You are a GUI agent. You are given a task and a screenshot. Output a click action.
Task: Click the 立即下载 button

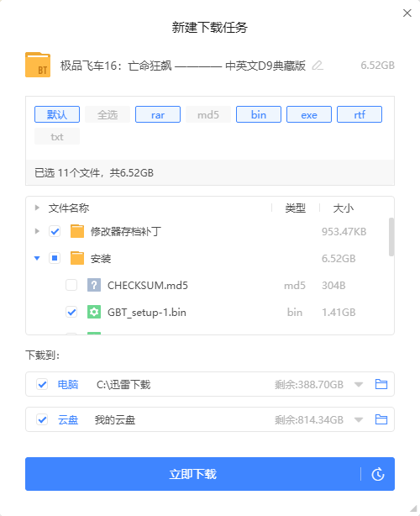click(x=192, y=474)
